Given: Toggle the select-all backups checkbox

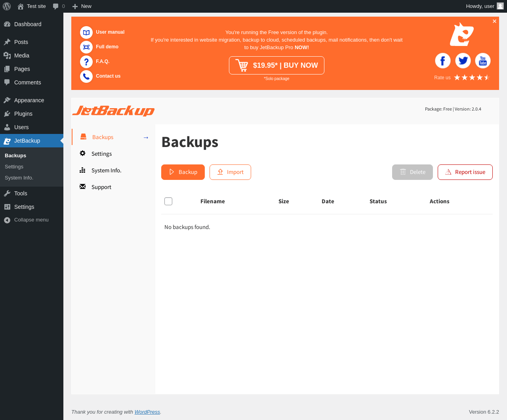Looking at the screenshot, I should pos(168,201).
